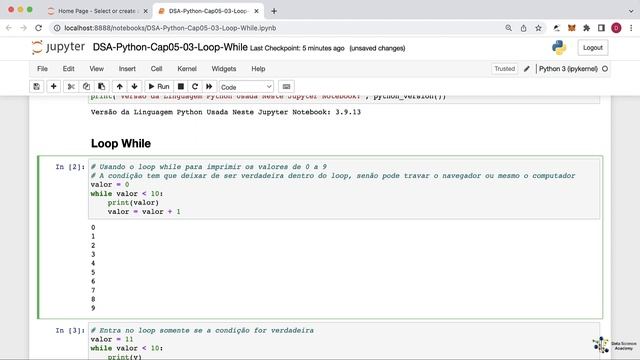Click the zoom magnifier icon in address bar

[x=508, y=28]
